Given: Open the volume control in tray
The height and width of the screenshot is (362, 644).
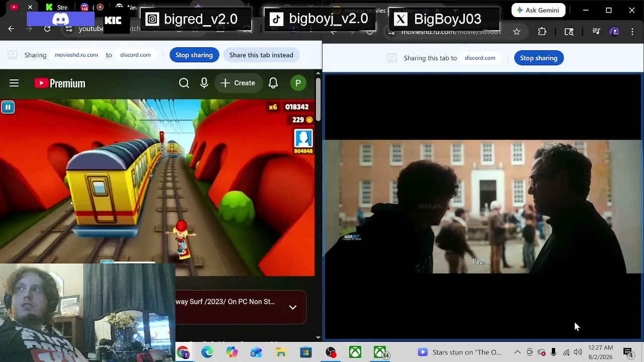Looking at the screenshot, I should click(578, 352).
